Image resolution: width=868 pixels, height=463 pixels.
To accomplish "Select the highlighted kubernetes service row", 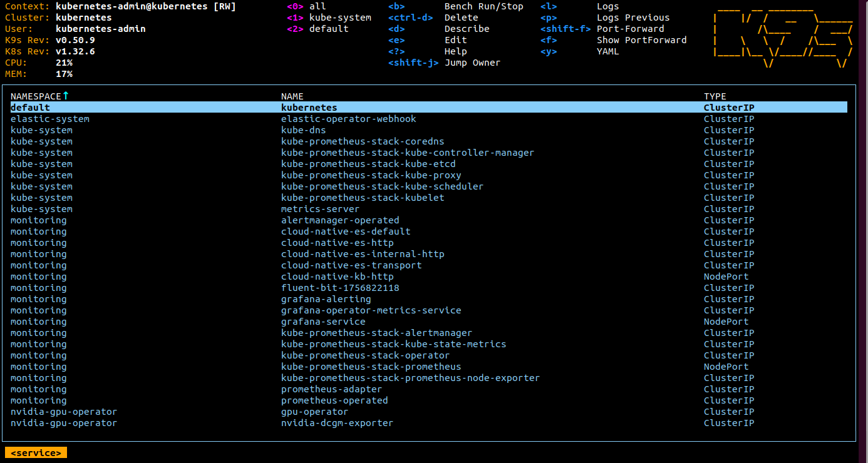I will point(309,108).
